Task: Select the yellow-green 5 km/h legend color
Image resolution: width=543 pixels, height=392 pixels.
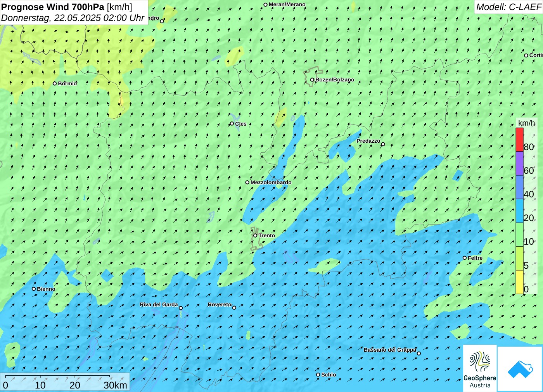Action: click(519, 258)
